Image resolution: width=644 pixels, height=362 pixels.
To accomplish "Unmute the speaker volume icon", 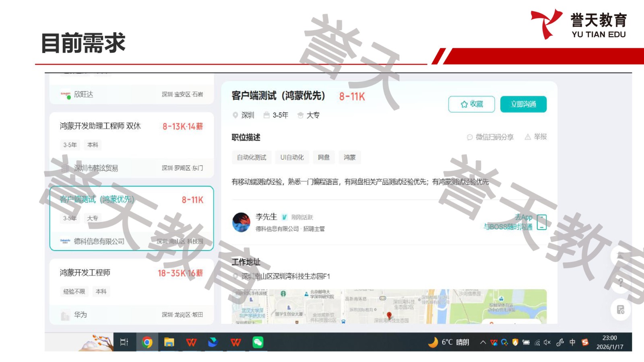I will tap(547, 342).
